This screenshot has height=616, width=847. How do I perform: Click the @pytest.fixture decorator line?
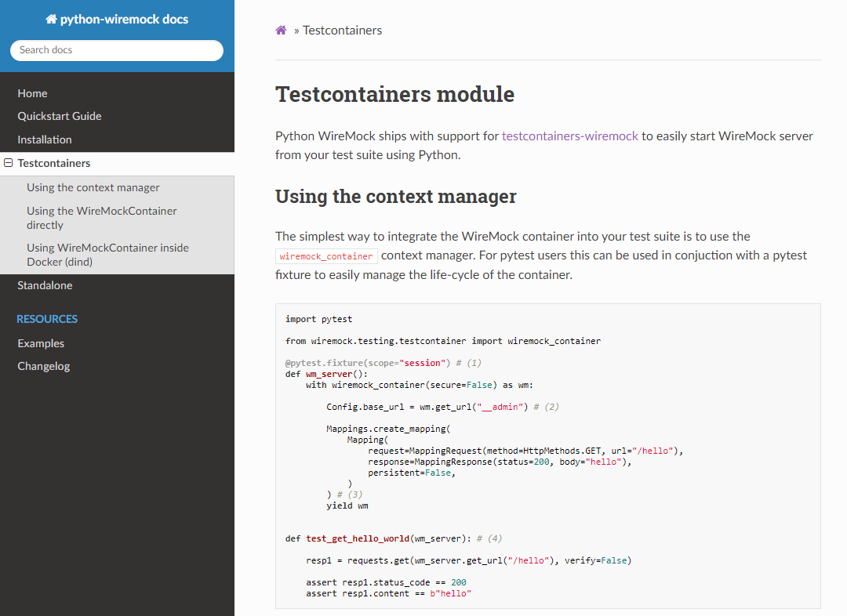coord(383,363)
